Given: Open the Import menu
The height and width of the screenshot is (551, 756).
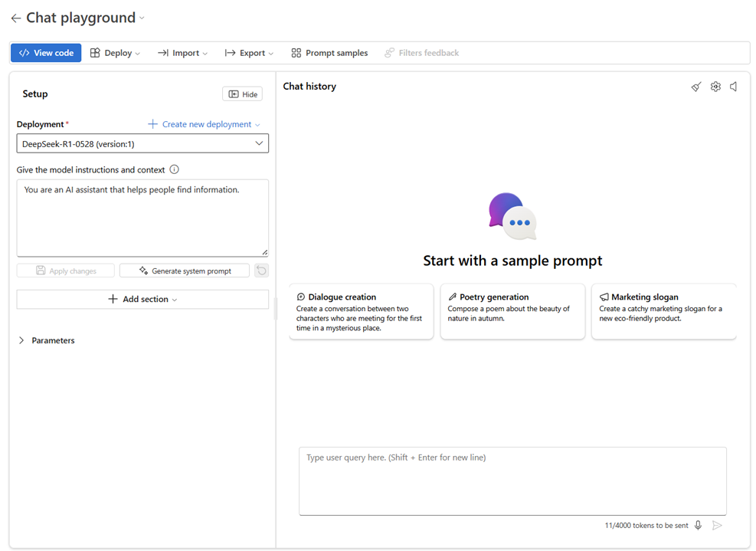Looking at the screenshot, I should [x=182, y=53].
